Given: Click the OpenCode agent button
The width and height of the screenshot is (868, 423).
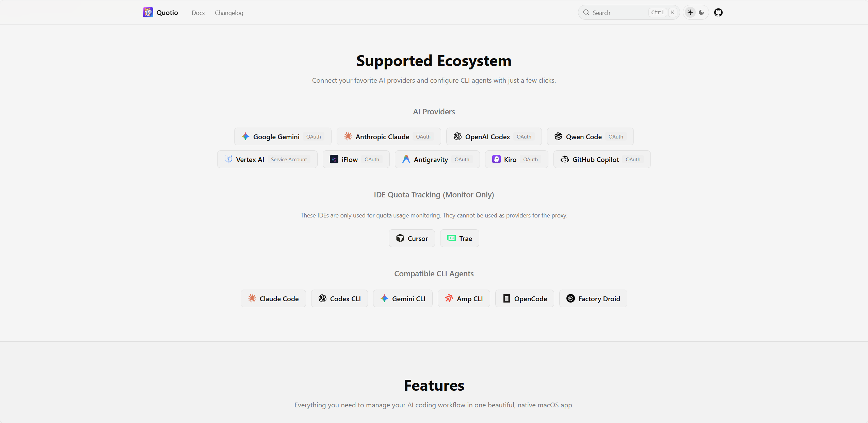Looking at the screenshot, I should 525,298.
